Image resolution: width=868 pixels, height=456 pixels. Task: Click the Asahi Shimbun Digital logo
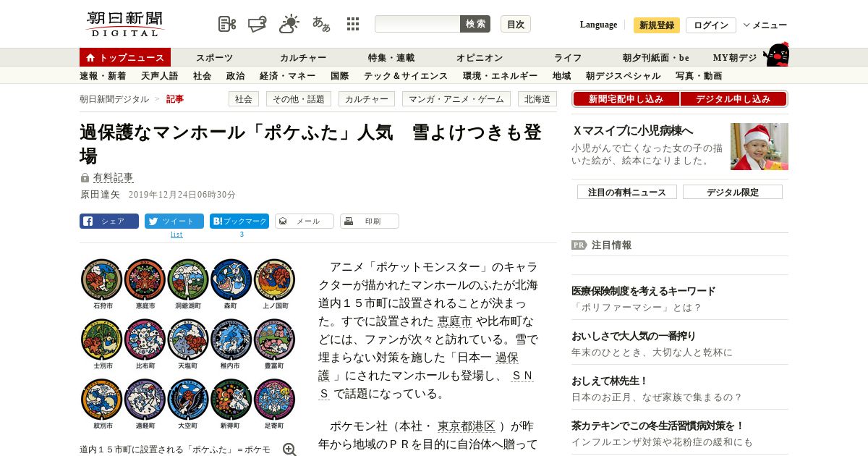[x=125, y=24]
